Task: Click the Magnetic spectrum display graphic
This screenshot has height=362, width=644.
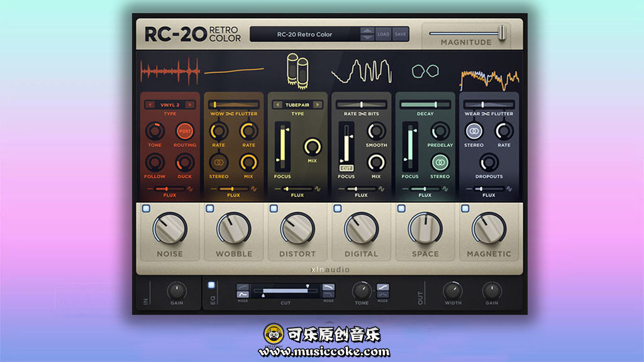Action: [x=489, y=80]
